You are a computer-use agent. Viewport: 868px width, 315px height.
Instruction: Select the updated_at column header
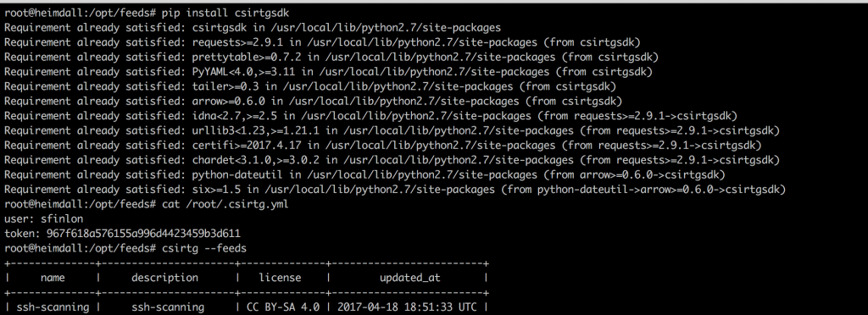point(410,278)
